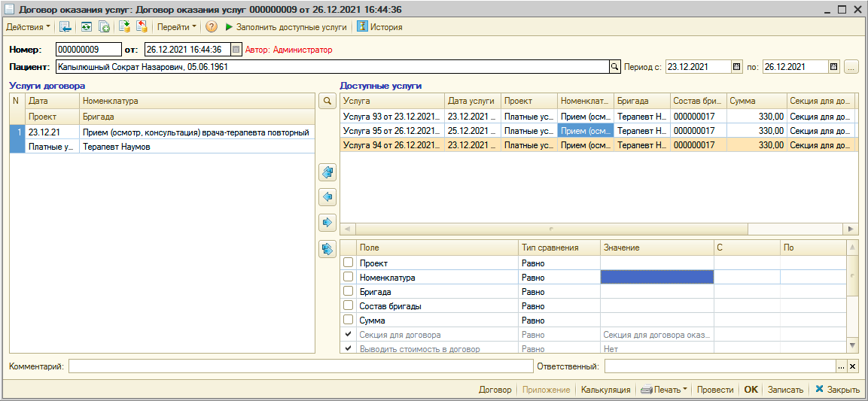868x401 pixels.
Task: Open the calendar picker for document date
Action: [x=236, y=50]
